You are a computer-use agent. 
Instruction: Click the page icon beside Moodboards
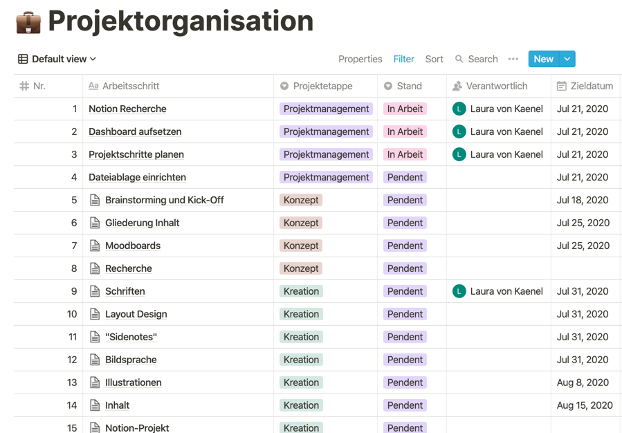click(96, 245)
